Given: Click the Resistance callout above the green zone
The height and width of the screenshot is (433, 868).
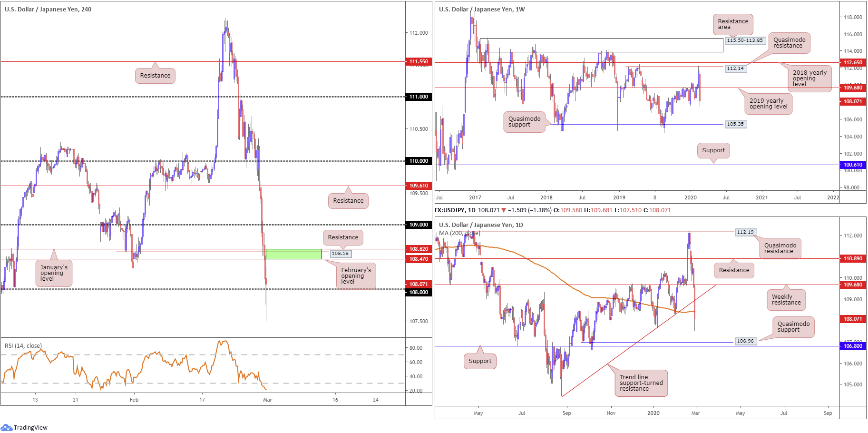Looking at the screenshot, I should pyautogui.click(x=343, y=237).
